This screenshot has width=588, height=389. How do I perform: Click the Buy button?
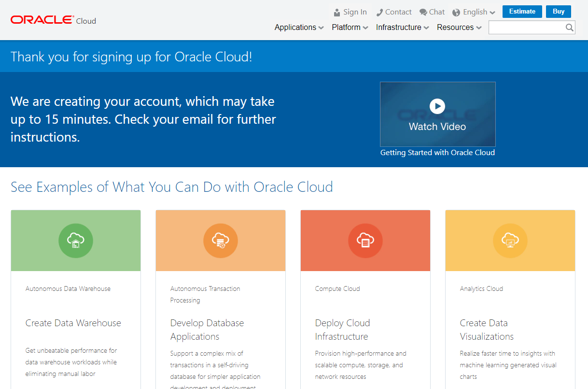pos(559,12)
